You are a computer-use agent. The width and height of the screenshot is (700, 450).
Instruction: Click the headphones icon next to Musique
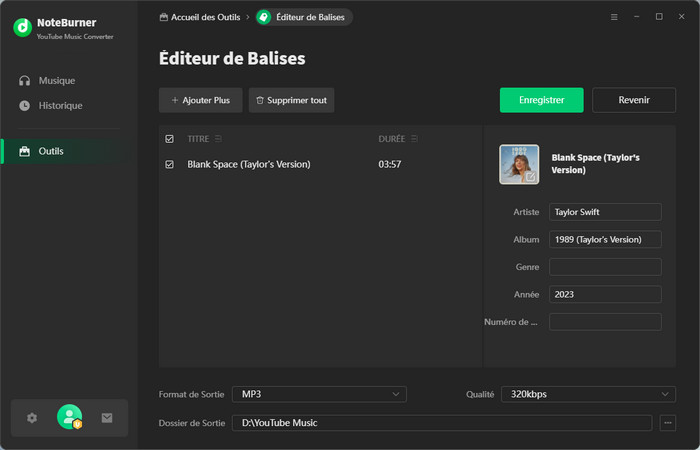(25, 81)
